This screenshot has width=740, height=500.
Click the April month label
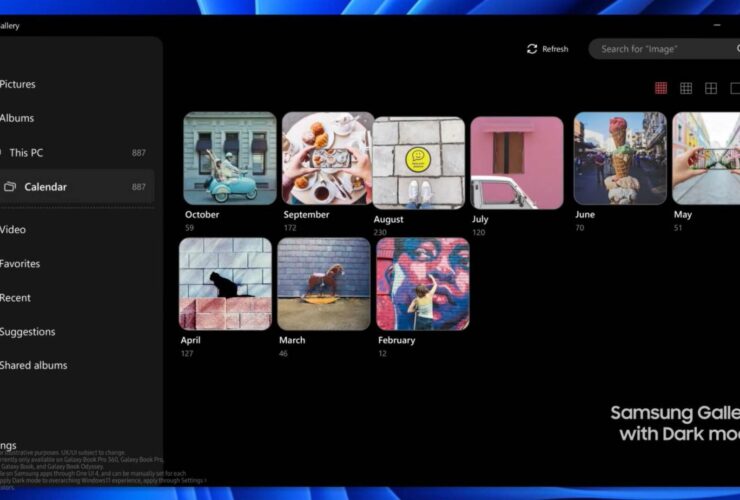[190, 340]
